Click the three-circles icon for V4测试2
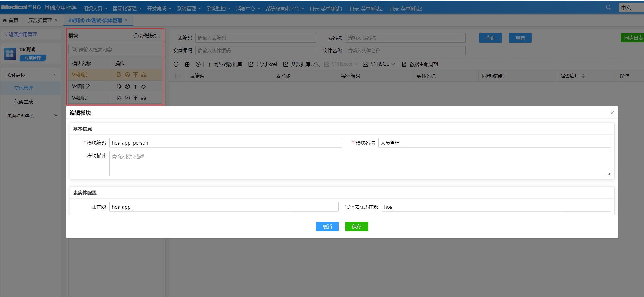The image size is (644, 297). coord(144,86)
